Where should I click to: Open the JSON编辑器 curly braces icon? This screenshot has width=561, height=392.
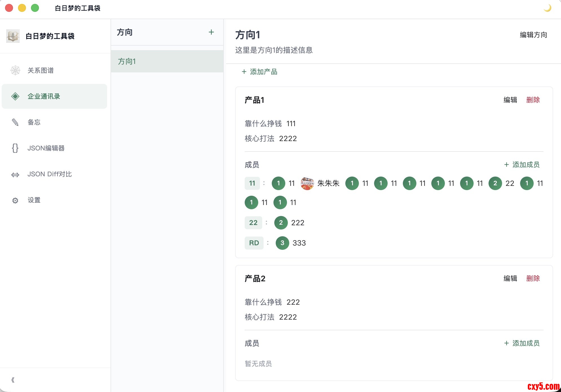pyautogui.click(x=15, y=148)
